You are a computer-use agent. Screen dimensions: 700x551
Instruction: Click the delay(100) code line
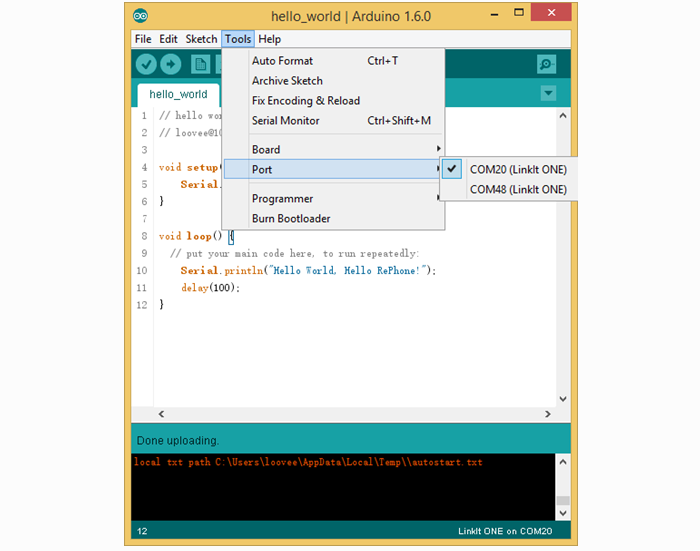(x=210, y=288)
